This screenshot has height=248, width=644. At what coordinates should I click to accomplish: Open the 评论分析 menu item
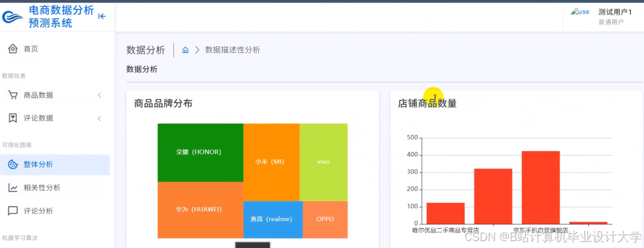click(55, 211)
